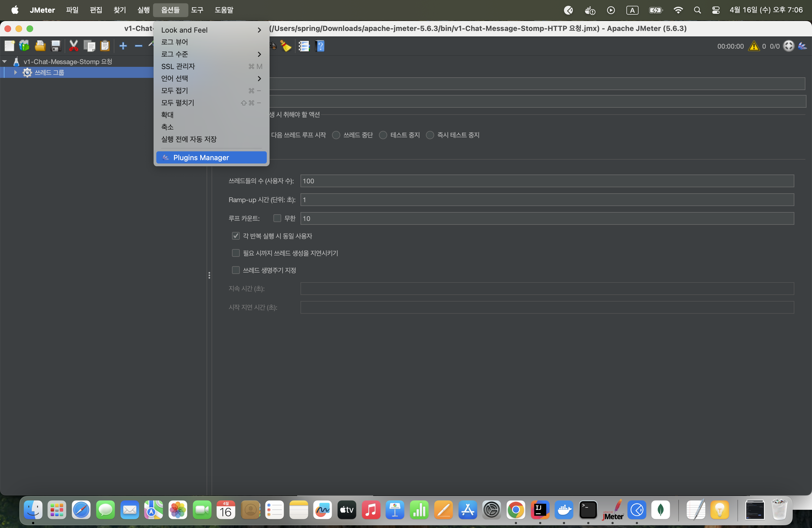Choose 실행 전에 자동 저장 menu entry

click(x=211, y=139)
